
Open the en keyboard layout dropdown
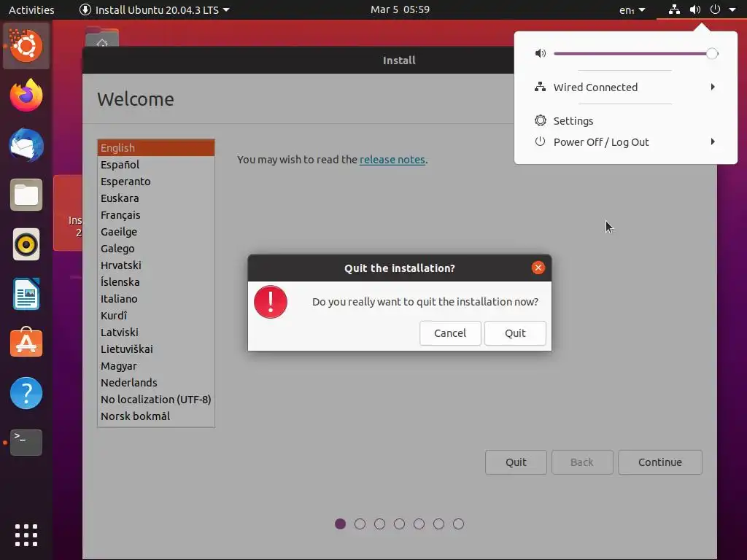[x=632, y=10]
